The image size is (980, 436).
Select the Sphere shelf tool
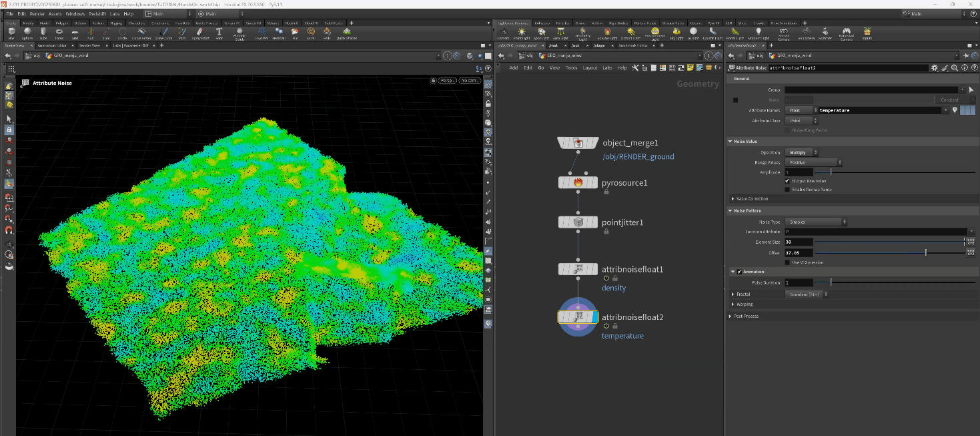(27, 32)
